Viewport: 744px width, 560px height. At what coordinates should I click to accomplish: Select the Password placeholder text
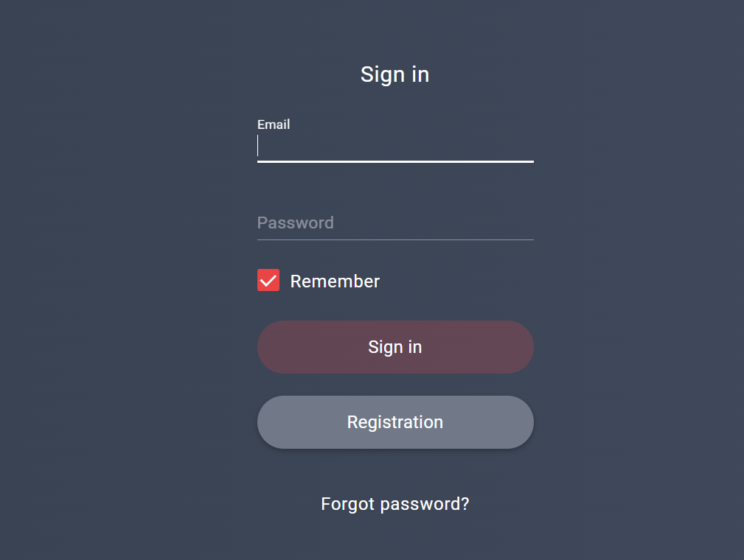(296, 223)
